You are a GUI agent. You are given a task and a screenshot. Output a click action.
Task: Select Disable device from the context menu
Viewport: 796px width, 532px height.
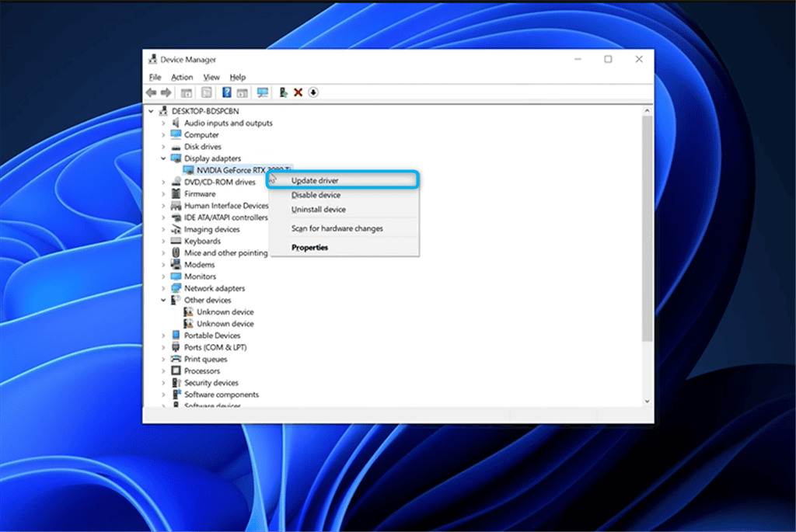click(316, 195)
